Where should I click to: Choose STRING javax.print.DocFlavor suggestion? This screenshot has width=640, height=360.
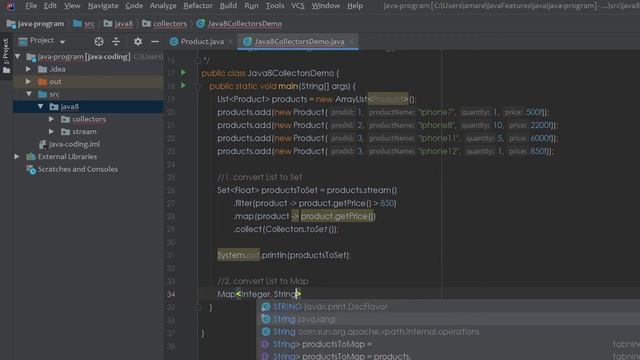pos(448,307)
